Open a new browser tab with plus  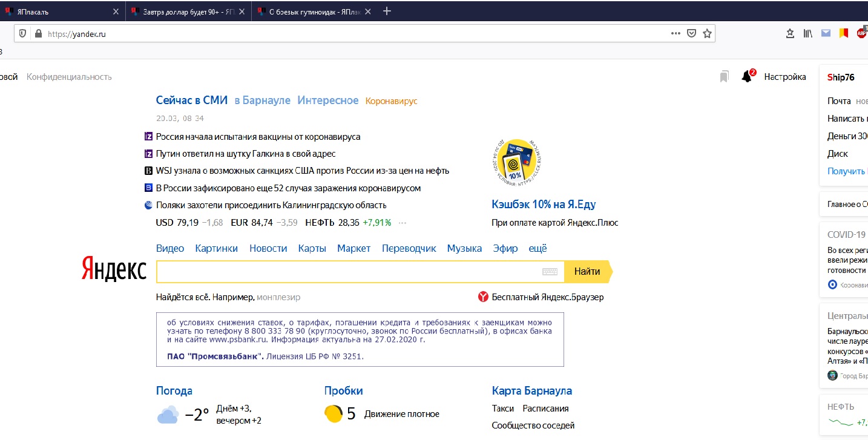[x=387, y=11]
